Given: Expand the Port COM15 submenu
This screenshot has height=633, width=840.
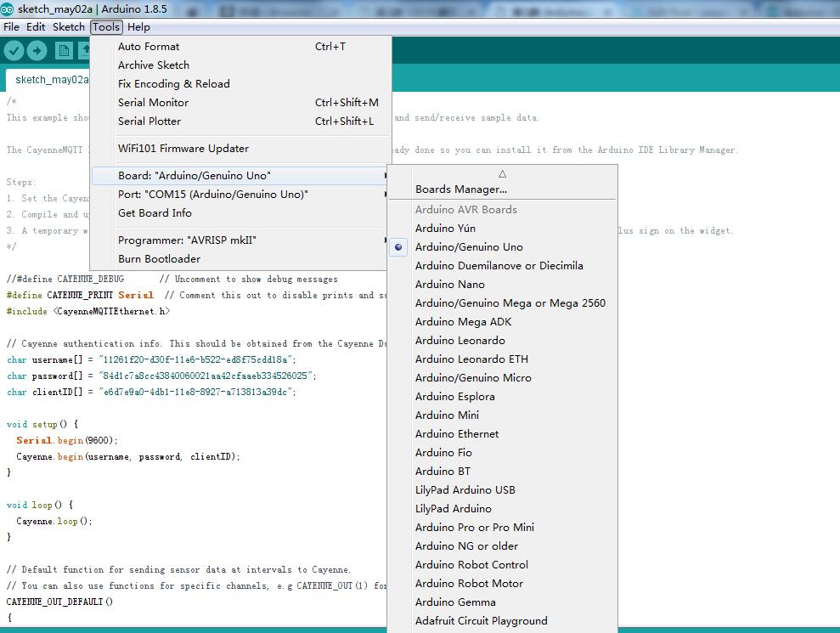Looking at the screenshot, I should (x=240, y=195).
